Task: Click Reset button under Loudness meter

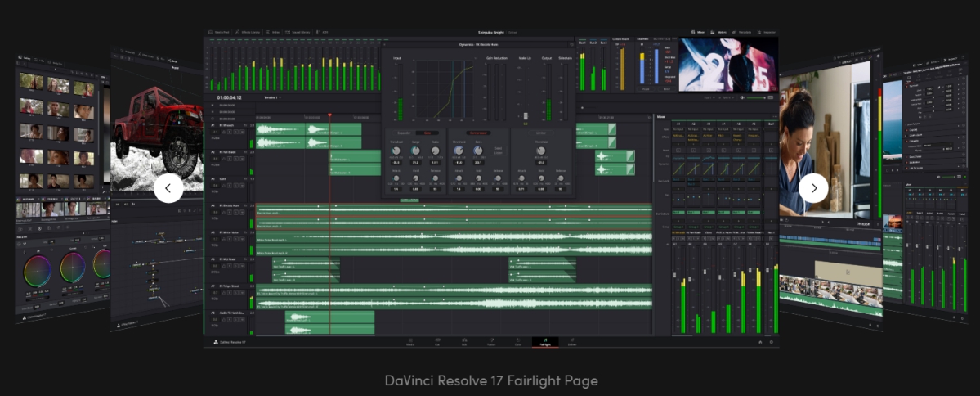Action: click(x=667, y=89)
